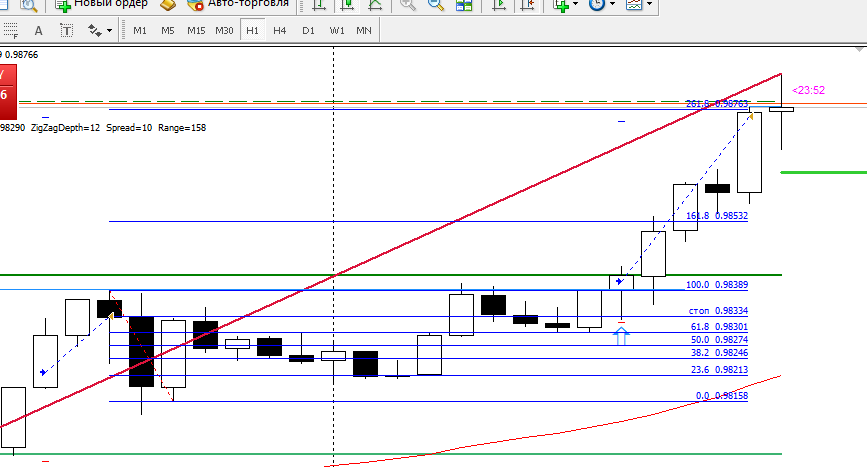This screenshot has width=867, height=467.
Task: Zoom out on the chart
Action: (x=436, y=6)
